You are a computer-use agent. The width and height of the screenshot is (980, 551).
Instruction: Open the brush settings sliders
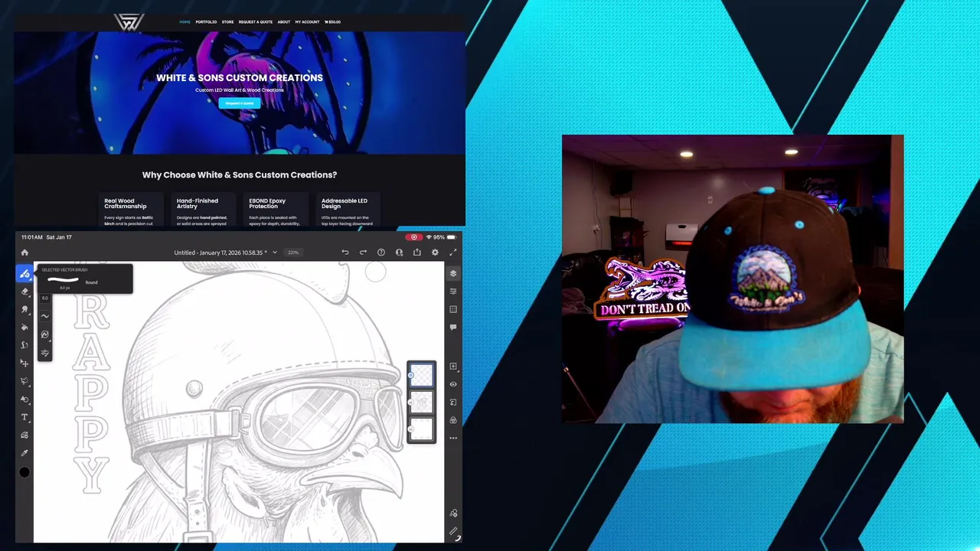(44, 353)
